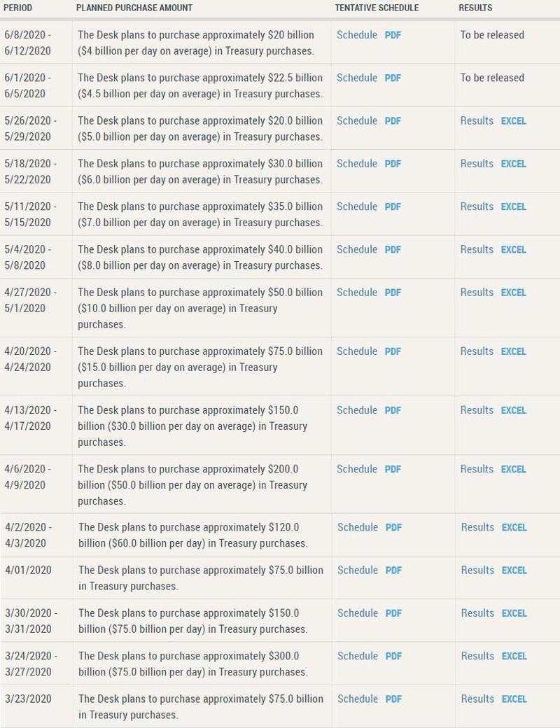Open Schedule link for 6/1/2020 - 6/5/2020 period
This screenshot has width=560, height=728.
pyautogui.click(x=356, y=78)
